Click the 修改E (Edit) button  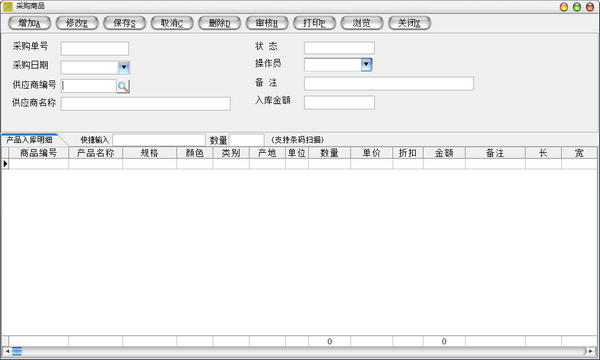tap(77, 23)
